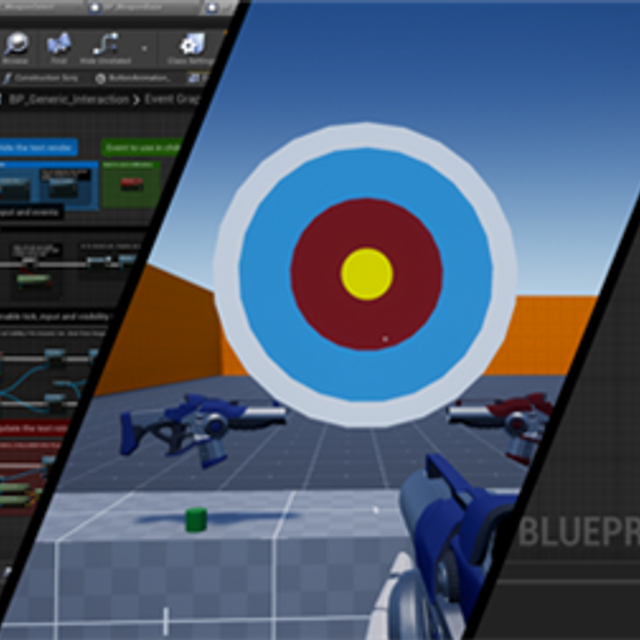
Task: Select the blue rifle floating on the left
Action: tap(190, 427)
